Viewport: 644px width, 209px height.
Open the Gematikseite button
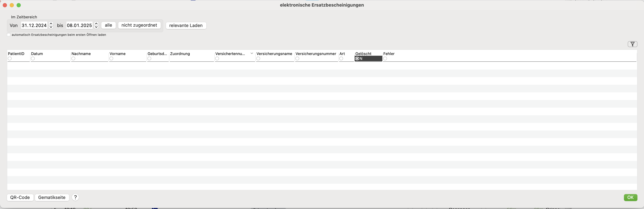pos(52,197)
